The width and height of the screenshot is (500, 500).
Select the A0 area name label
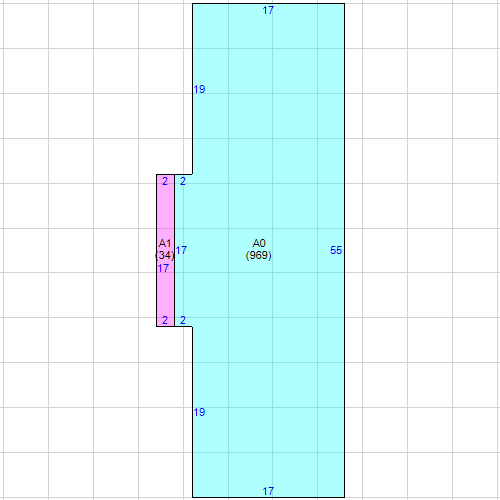[259, 243]
